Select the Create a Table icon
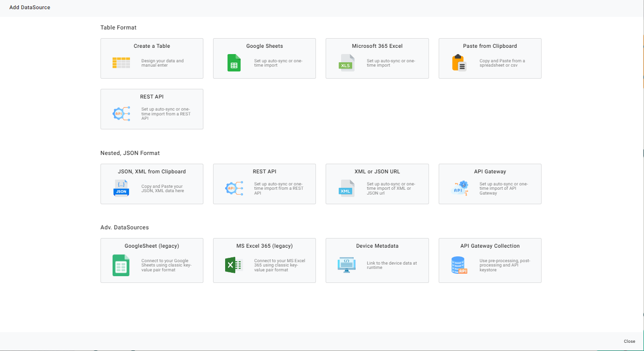The image size is (644, 351). tap(121, 63)
